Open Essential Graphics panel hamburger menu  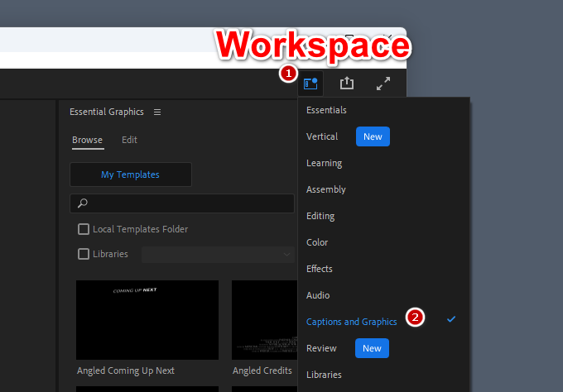[x=157, y=112]
